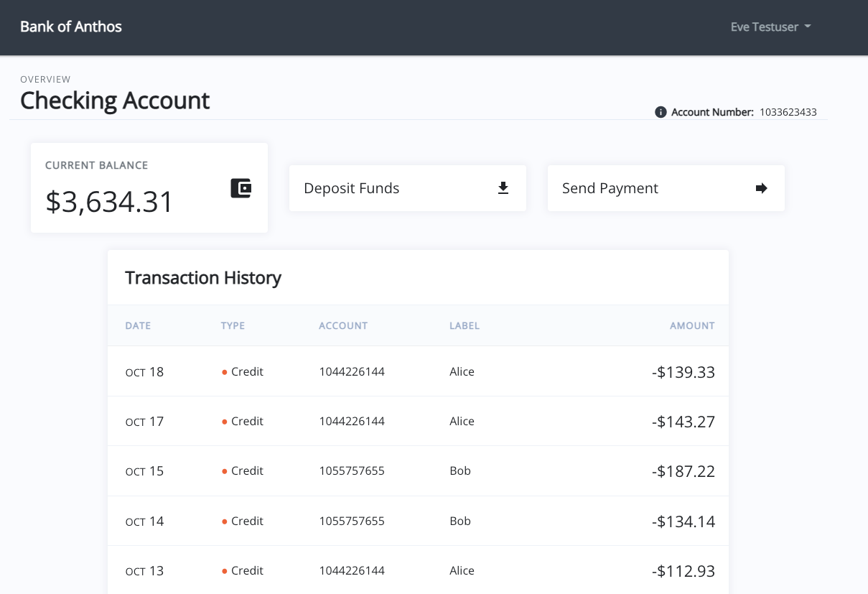Click the current balance $3,634.31
The width and height of the screenshot is (868, 594).
pyautogui.click(x=109, y=202)
